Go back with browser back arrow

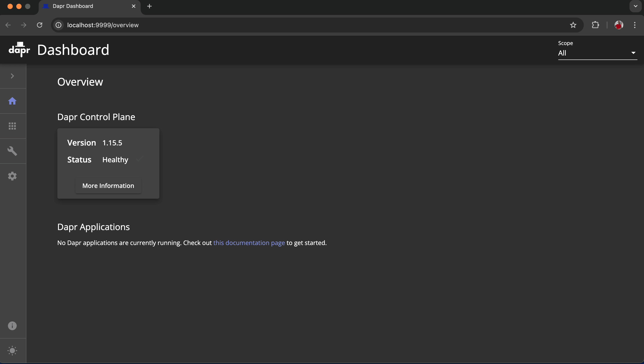coord(8,25)
